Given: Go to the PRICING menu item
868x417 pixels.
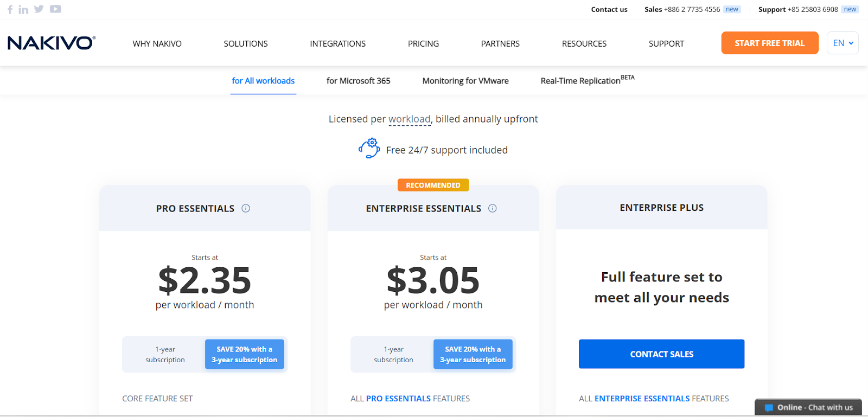Looking at the screenshot, I should (x=424, y=43).
